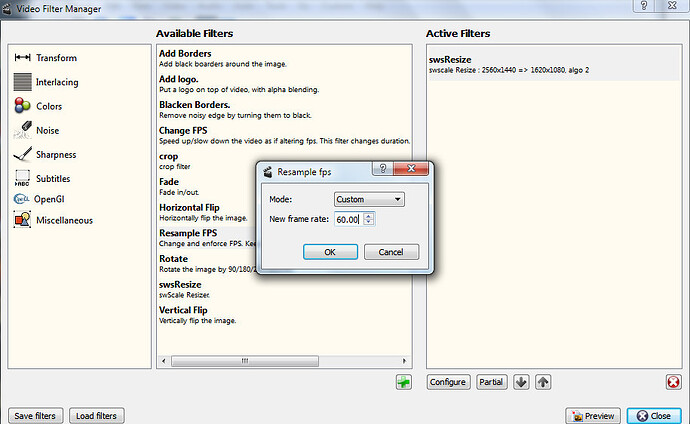Select the Subtitles category label
The image size is (690, 424).
53,178
